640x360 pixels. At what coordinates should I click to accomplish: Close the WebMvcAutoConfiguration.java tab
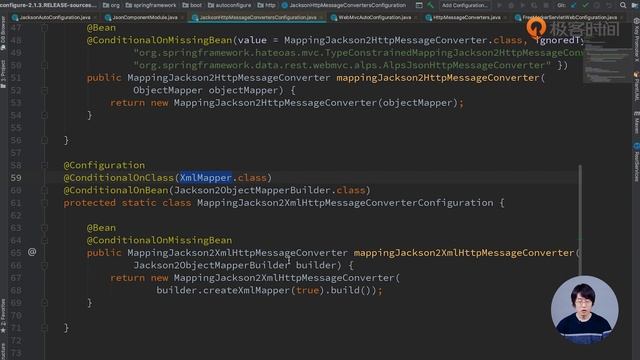pos(415,18)
